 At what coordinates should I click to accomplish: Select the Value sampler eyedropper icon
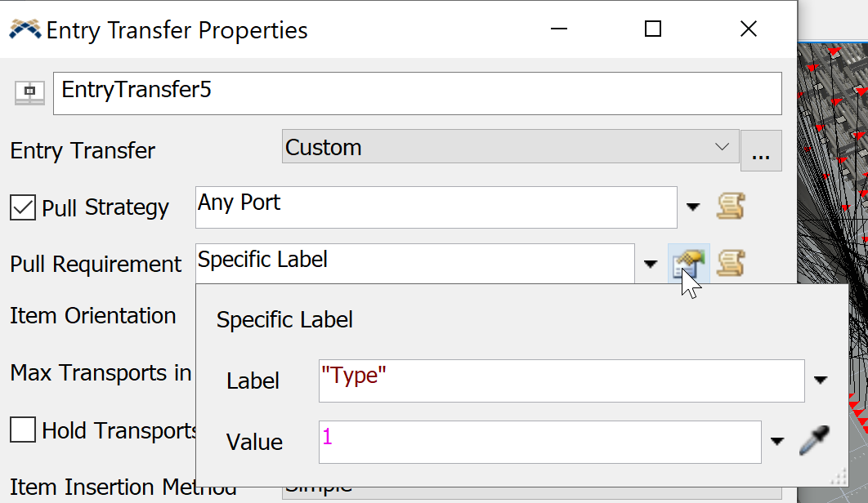click(x=814, y=440)
